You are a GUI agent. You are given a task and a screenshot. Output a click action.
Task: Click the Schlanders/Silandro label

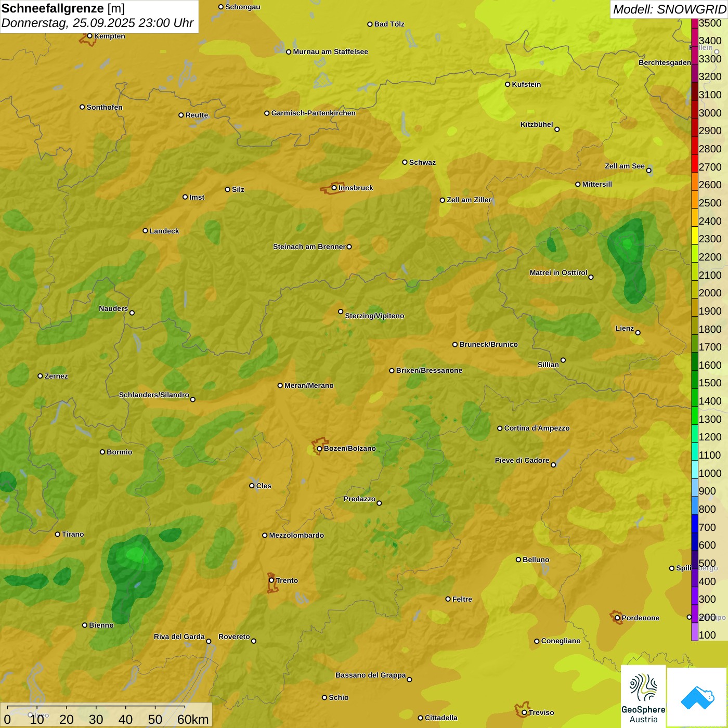tap(154, 395)
